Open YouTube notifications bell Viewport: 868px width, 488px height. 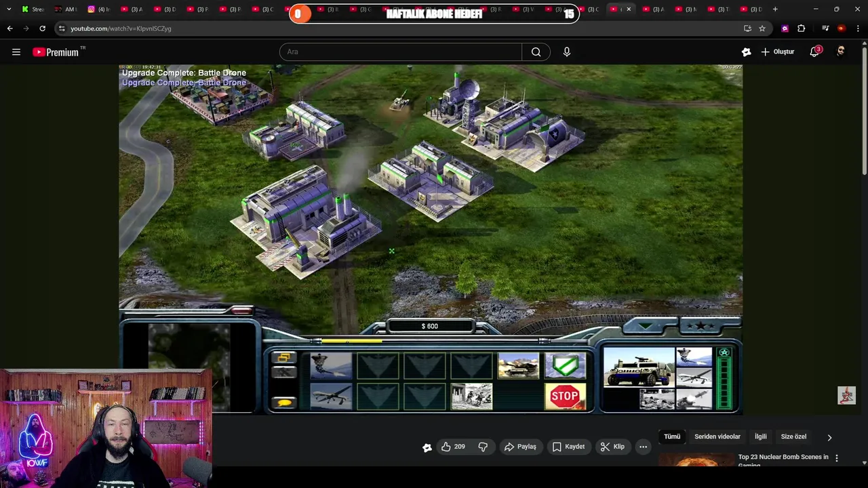point(814,52)
